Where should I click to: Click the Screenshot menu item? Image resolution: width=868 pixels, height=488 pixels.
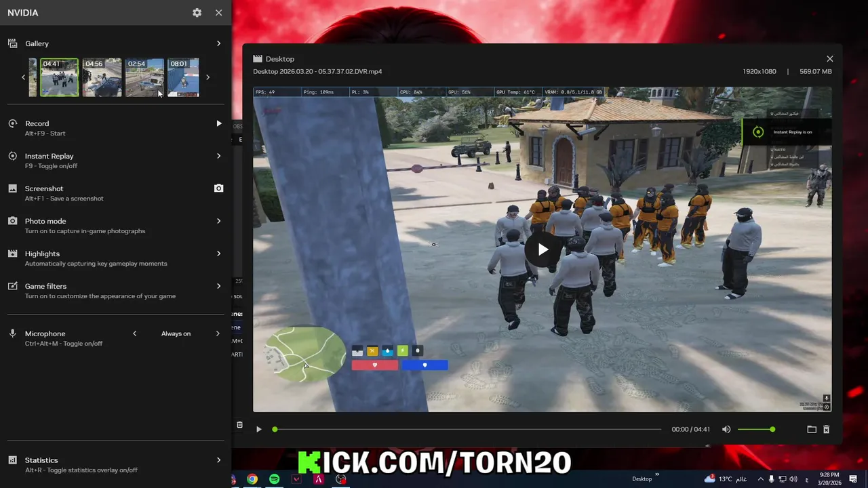[115, 192]
